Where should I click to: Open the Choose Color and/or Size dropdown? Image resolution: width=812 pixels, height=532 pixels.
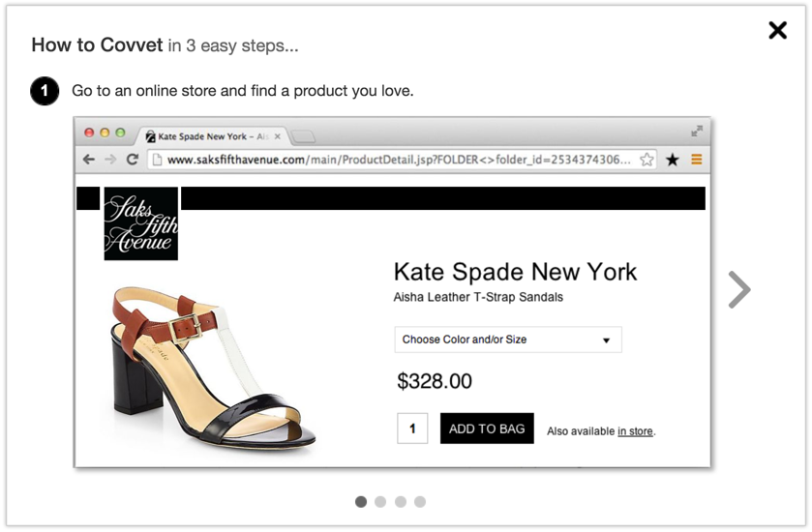[508, 340]
